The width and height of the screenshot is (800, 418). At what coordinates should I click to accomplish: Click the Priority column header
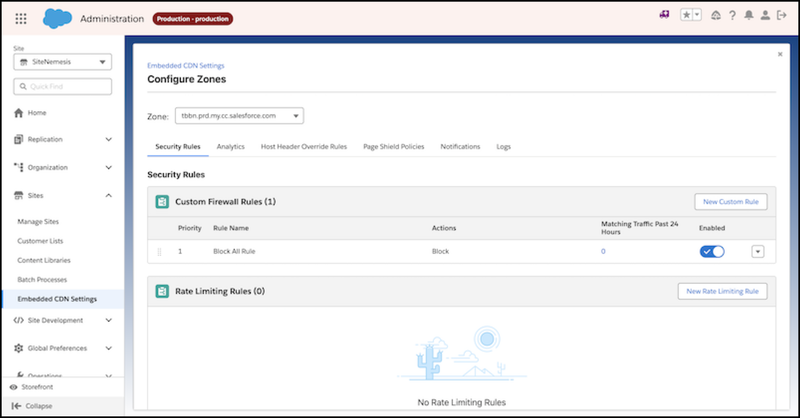tap(189, 228)
